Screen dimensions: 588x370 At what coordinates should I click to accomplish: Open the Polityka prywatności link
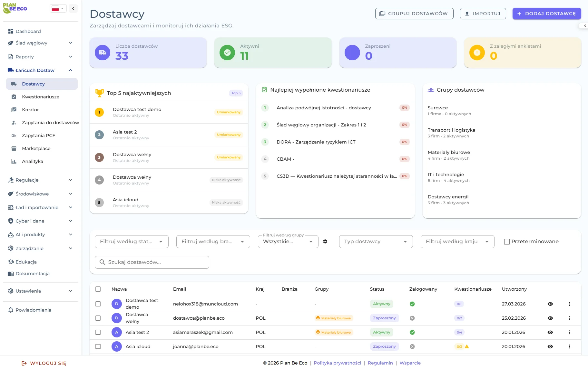click(337, 363)
